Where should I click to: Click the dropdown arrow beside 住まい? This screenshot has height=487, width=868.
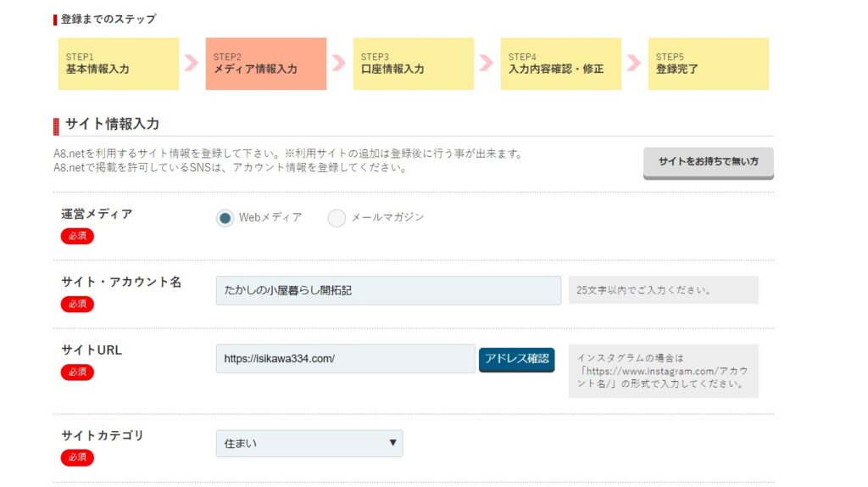392,443
